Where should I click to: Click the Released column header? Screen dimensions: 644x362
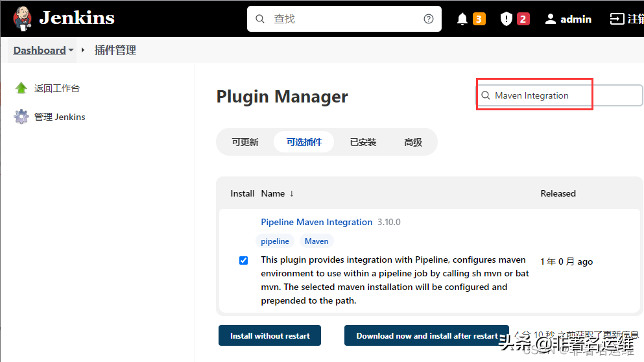[558, 193]
